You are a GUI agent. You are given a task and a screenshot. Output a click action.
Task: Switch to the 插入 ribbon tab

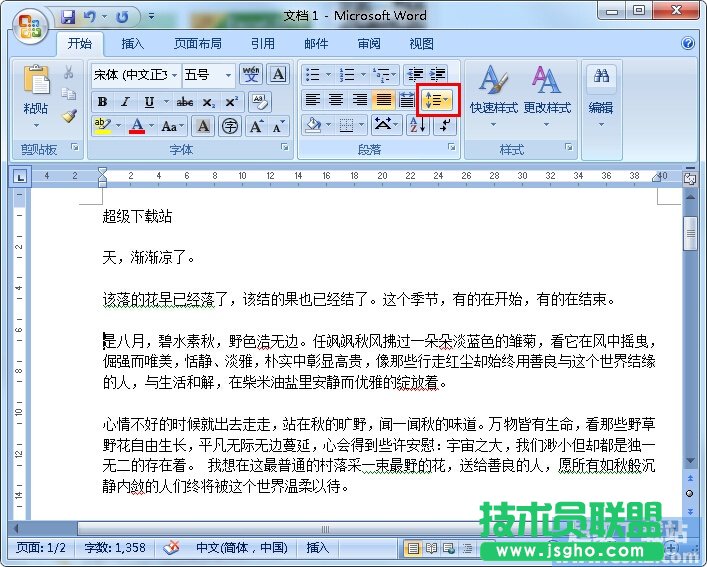coord(132,44)
